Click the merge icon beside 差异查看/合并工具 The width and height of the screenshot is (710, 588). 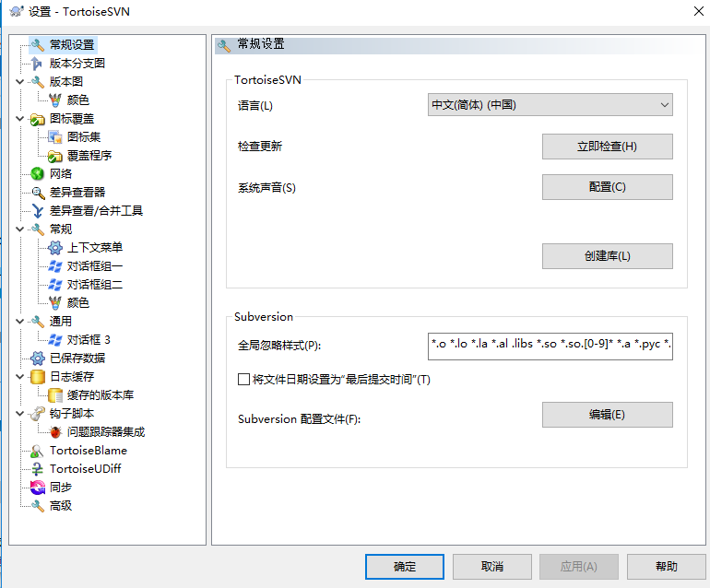[38, 211]
